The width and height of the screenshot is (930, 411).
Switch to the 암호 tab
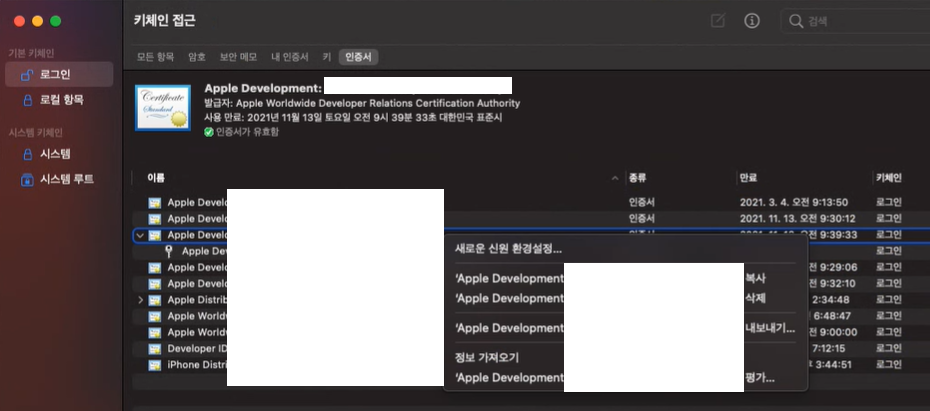197,57
